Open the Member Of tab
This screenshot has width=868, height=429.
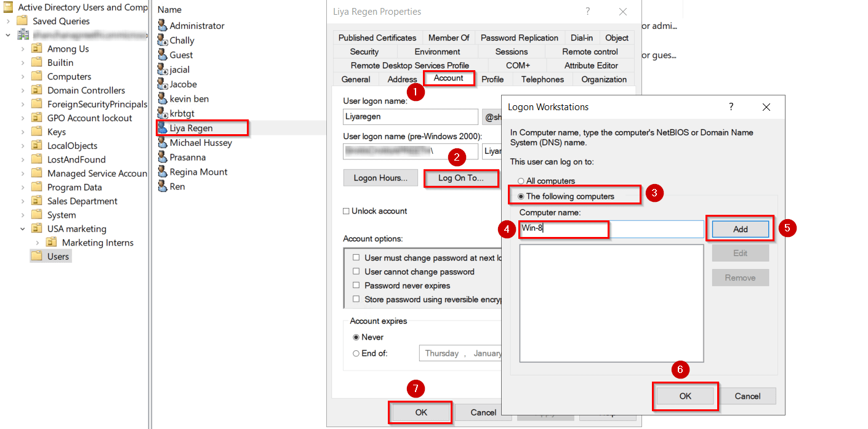pos(449,38)
